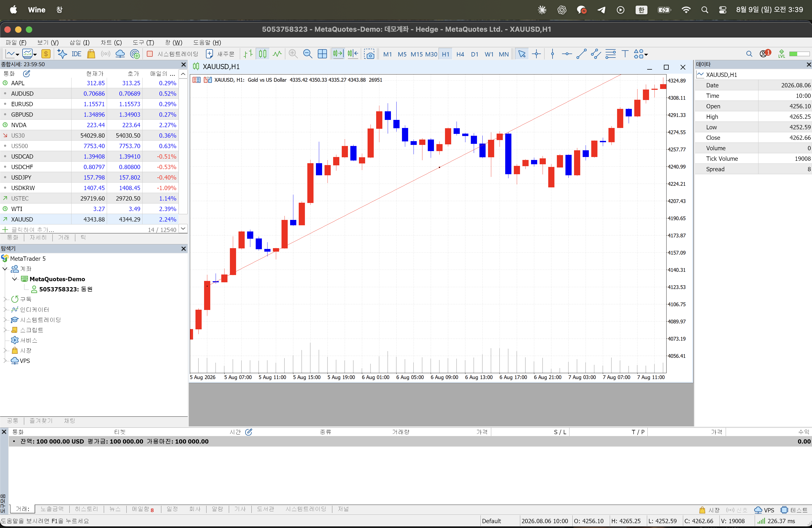Expand the 인디케이터 tree node
Image resolution: width=812 pixels, height=528 pixels.
[5, 310]
